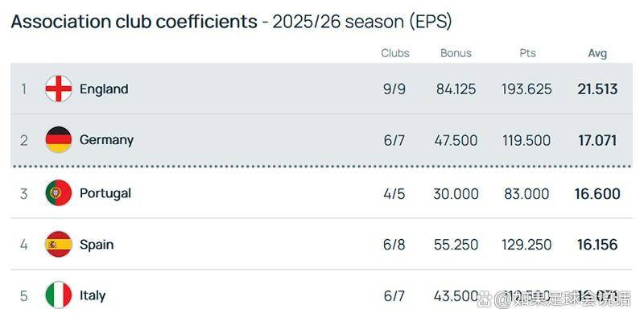The width and height of the screenshot is (644, 322).
Task: Sort by the Pts column header
Action: [527, 53]
